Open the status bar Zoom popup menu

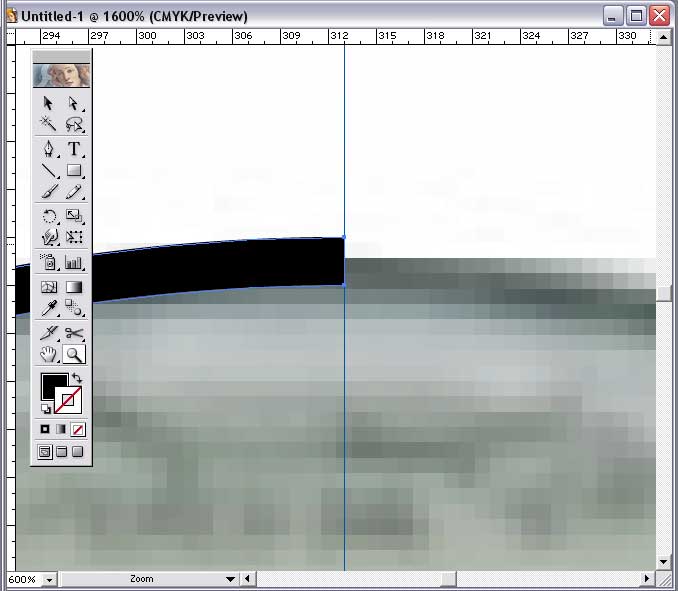pos(230,579)
